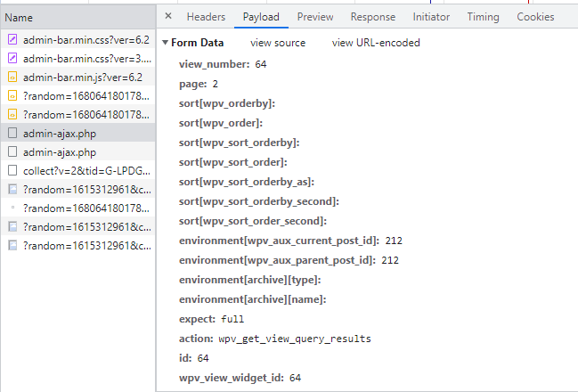This screenshot has width=578, height=392.
Task: Select the collect?v=2&tid=G-LPDG... request
Action: tap(78, 171)
